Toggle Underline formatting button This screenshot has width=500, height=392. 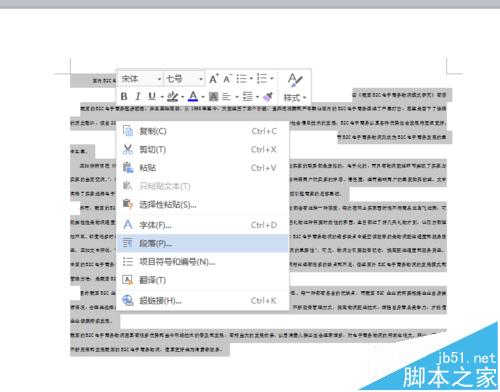click(152, 97)
